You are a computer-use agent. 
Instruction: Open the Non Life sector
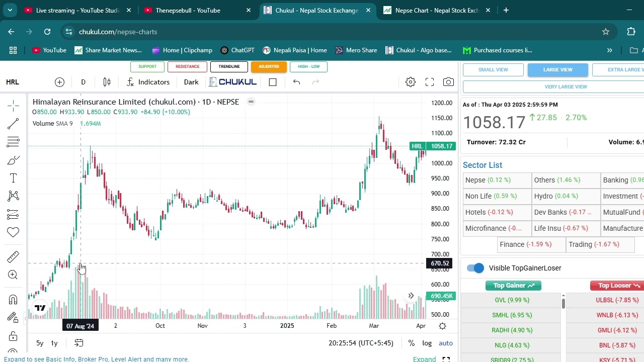click(x=497, y=196)
